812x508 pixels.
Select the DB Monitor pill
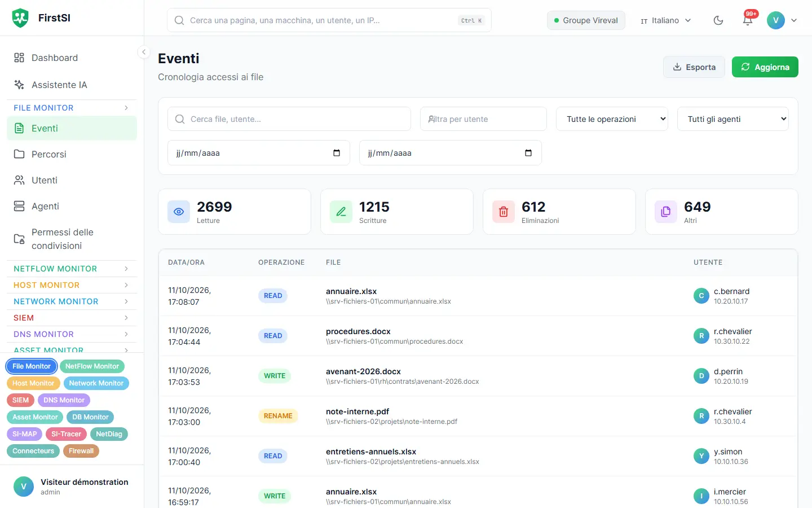[90, 417]
